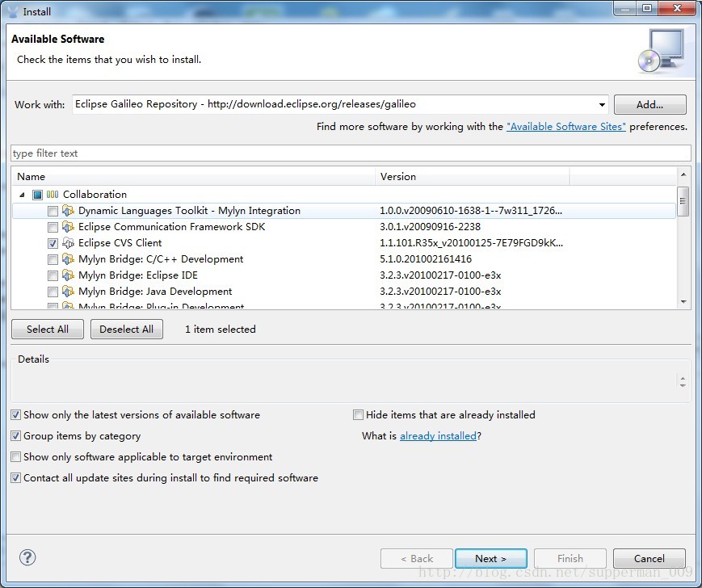Toggle Group items by category checkbox
The image size is (702, 588).
(x=15, y=436)
